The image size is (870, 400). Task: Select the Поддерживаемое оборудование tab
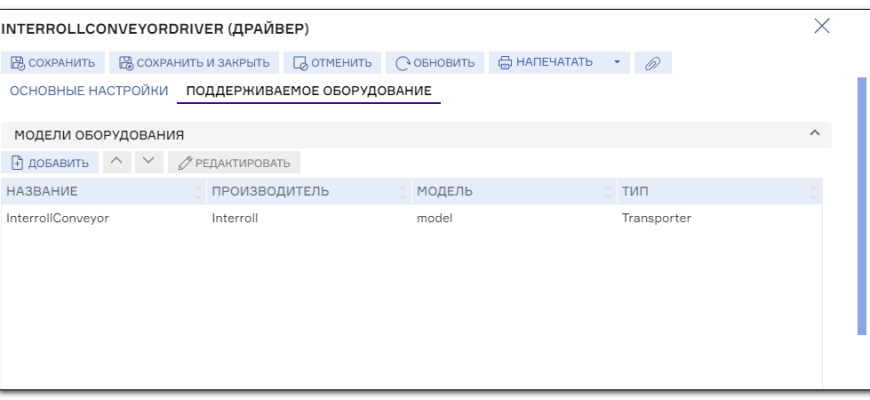(x=310, y=92)
